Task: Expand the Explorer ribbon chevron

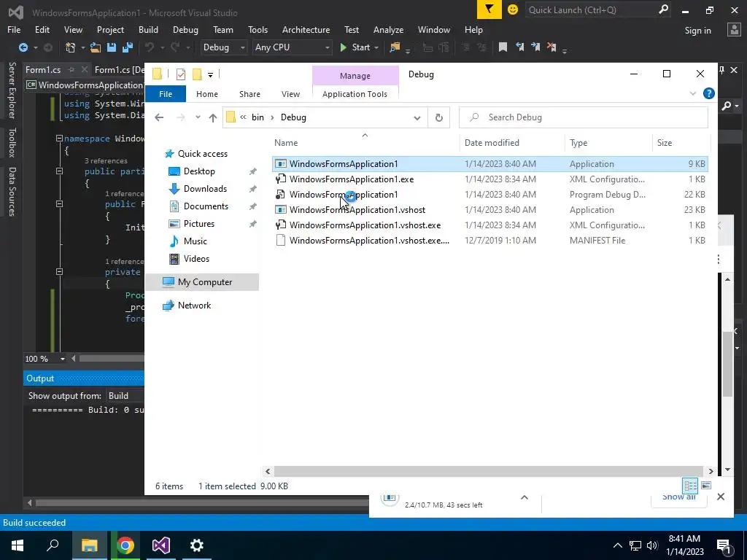Action: [x=693, y=93]
